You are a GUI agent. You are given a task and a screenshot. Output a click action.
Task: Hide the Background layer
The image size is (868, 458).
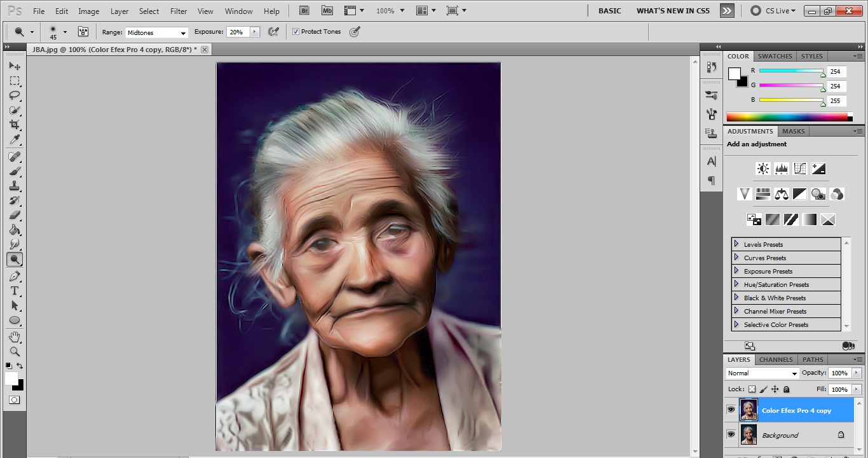(x=731, y=435)
